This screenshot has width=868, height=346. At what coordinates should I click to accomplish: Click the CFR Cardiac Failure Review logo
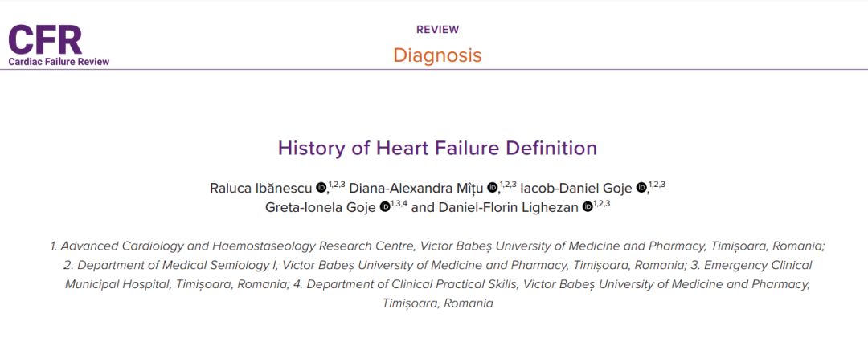pos(59,45)
